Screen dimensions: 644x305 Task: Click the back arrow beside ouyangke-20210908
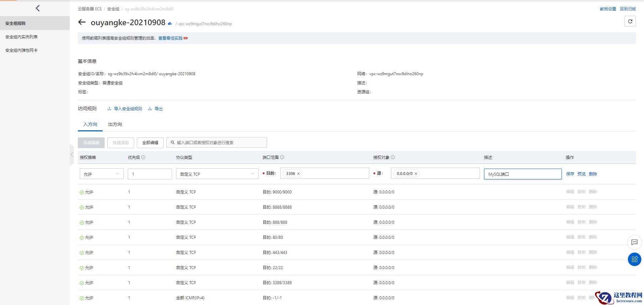82,23
